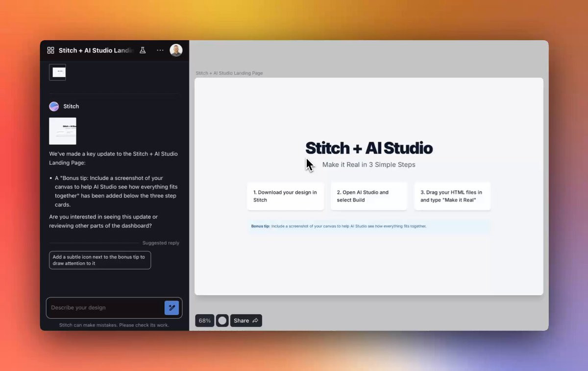
Task: Open the small design thumbnail at top of chat
Action: 57,72
